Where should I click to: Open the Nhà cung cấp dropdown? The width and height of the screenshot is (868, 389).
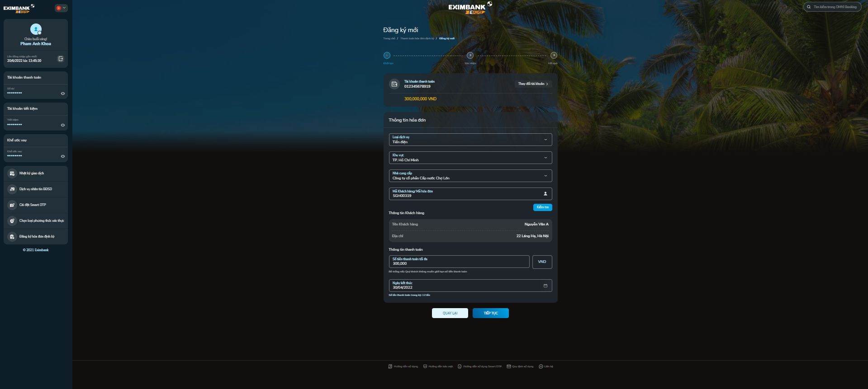[470, 176]
